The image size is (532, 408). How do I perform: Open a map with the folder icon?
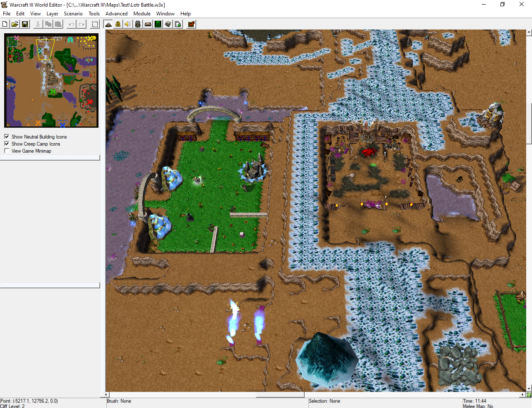(15, 24)
